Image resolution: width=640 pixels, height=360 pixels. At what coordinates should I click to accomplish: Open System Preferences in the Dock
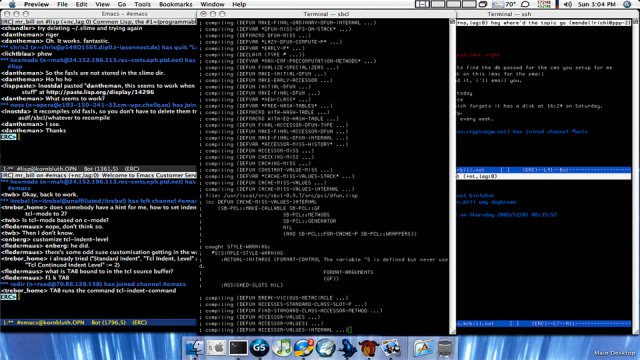tap(216, 348)
